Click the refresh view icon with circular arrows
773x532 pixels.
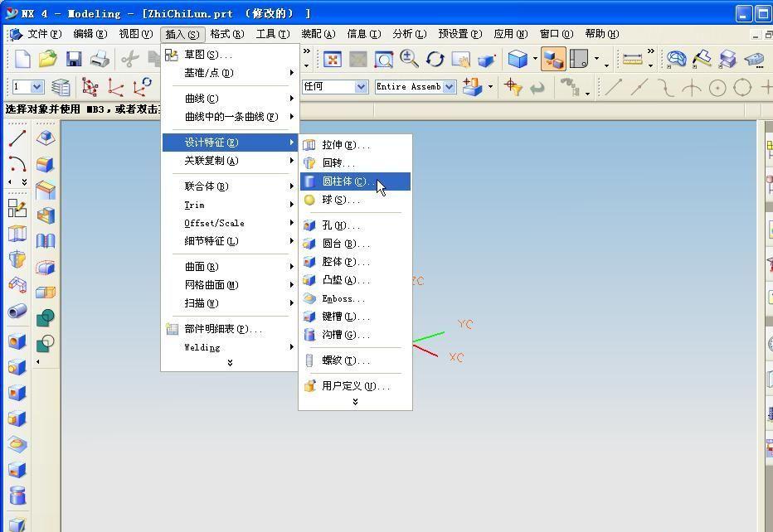pyautogui.click(x=434, y=59)
